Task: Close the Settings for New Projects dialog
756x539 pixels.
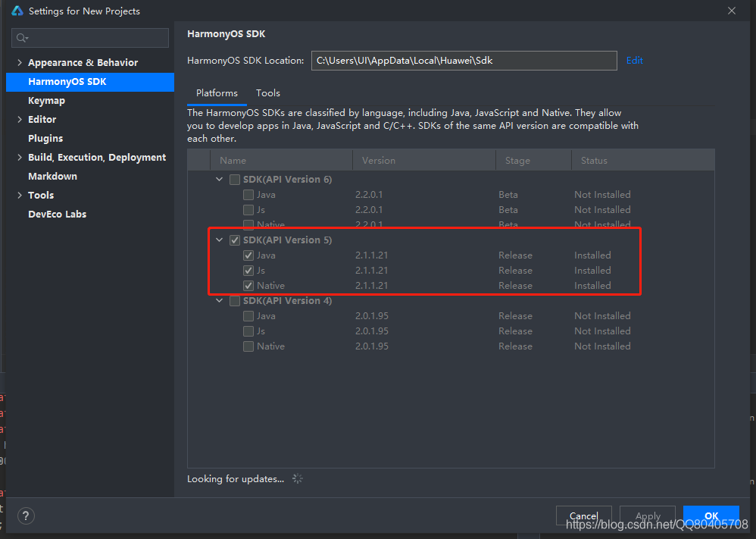Action: point(732,11)
